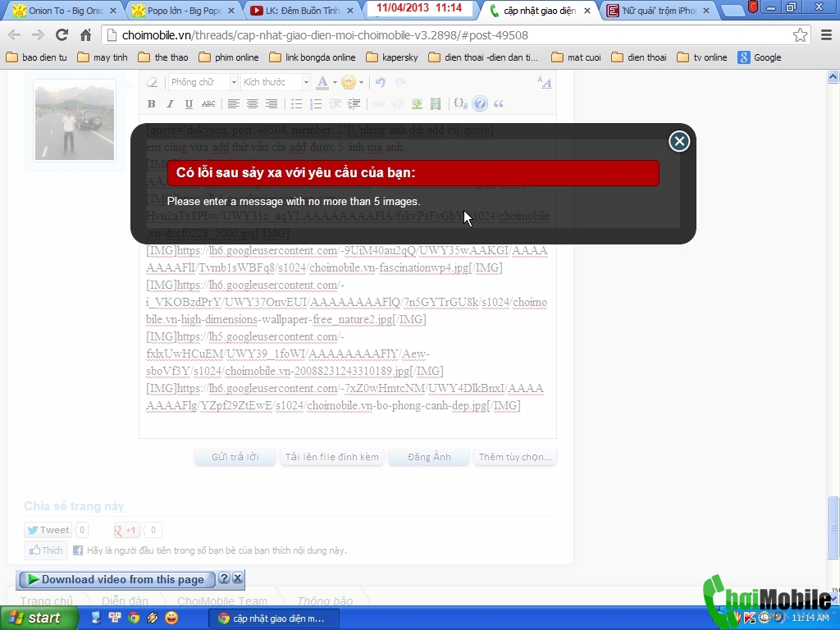Click the user avatar thumbnail
This screenshot has width=840, height=630.
pos(75,121)
